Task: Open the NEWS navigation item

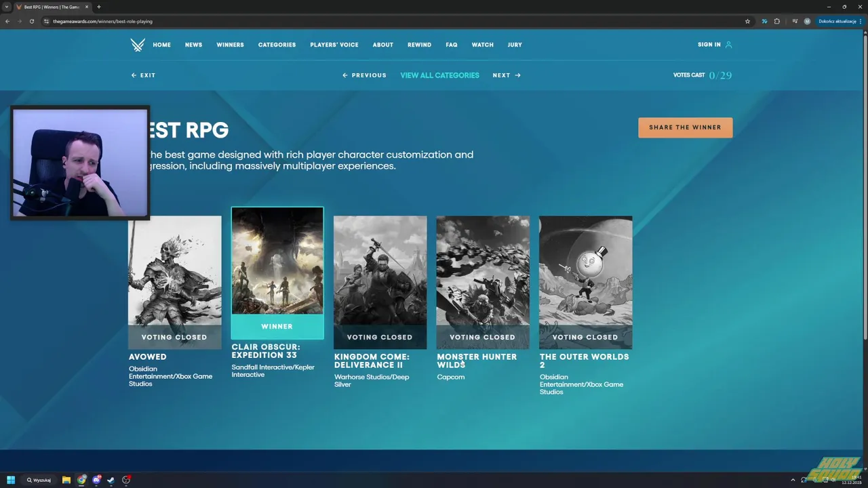Action: click(x=193, y=45)
